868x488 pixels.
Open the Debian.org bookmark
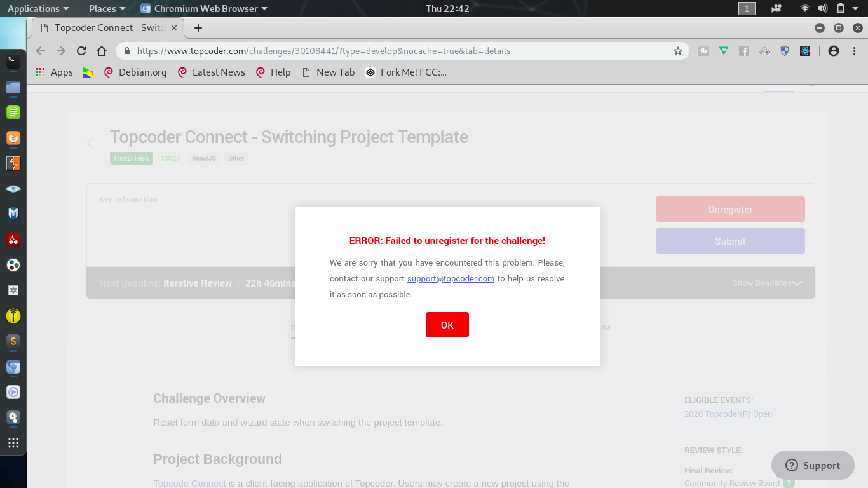pyautogui.click(x=135, y=72)
